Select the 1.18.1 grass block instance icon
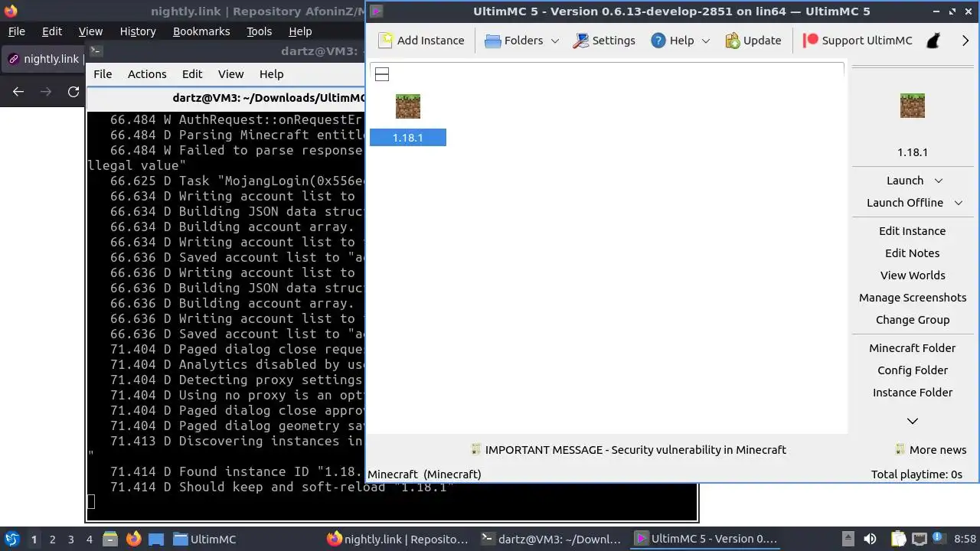 click(408, 106)
